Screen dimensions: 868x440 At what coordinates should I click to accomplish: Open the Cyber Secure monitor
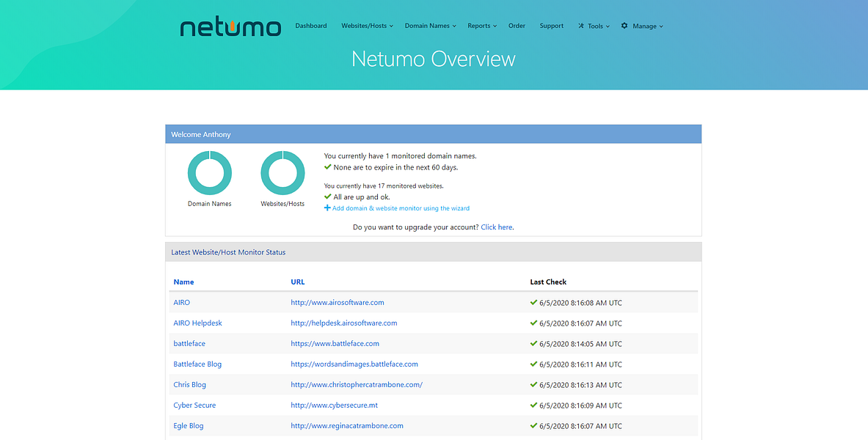click(195, 405)
